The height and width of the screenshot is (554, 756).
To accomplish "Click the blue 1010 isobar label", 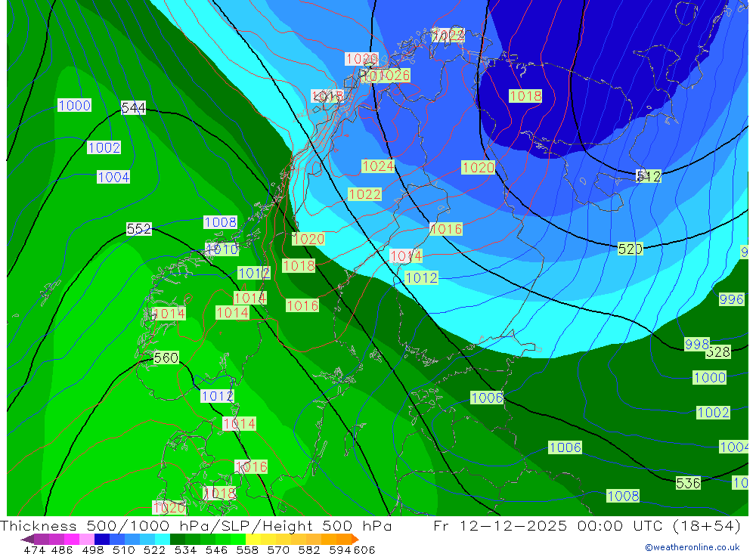I will point(222,249).
